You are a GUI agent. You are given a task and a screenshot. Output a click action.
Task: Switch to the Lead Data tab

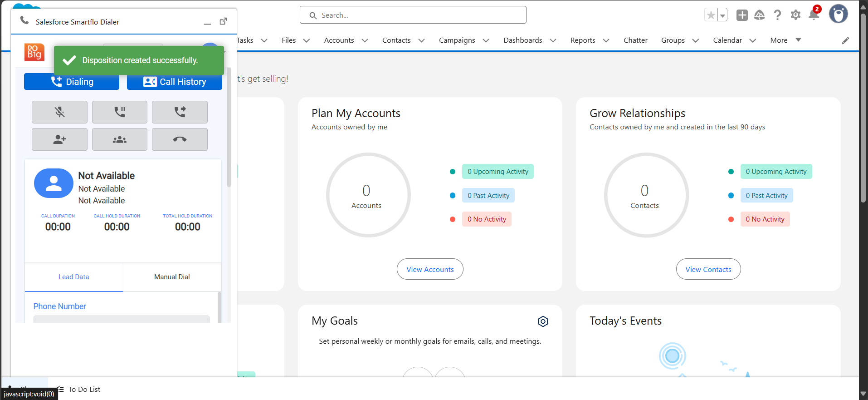coord(74,277)
